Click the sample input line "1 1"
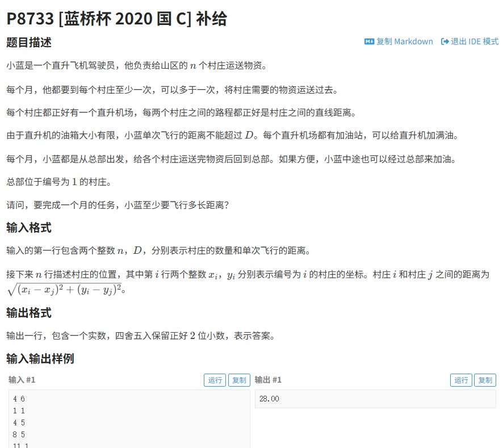The image size is (503, 448). click(19, 411)
